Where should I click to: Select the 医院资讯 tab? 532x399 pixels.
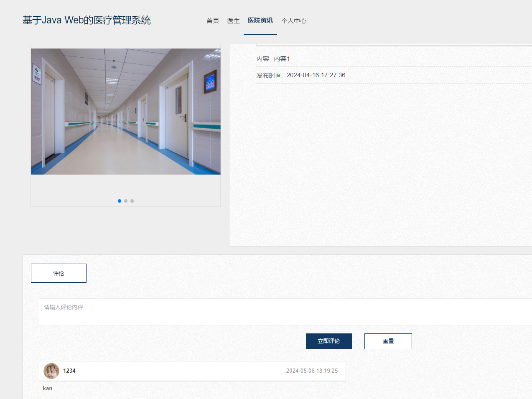click(260, 20)
